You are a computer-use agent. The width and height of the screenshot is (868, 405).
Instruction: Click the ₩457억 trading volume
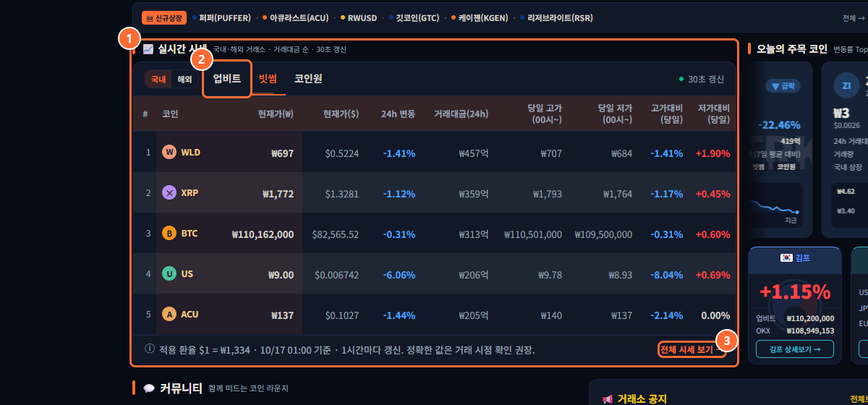(474, 153)
